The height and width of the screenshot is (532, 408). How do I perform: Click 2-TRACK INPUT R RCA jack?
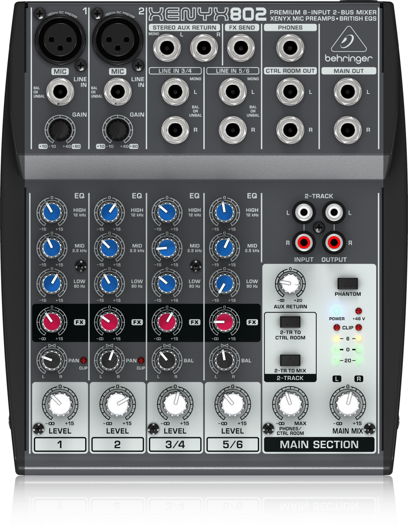304,242
